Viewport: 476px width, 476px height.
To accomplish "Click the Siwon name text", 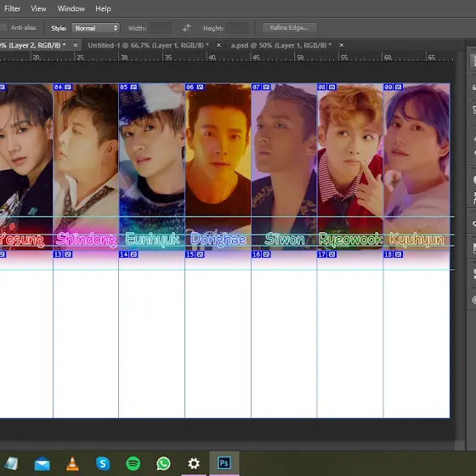I will pyautogui.click(x=285, y=239).
